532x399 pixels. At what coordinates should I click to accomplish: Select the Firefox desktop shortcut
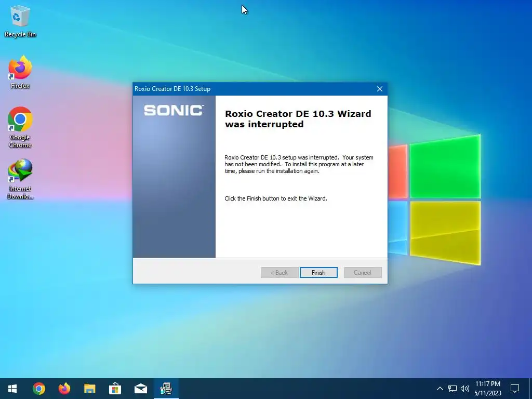(x=20, y=73)
